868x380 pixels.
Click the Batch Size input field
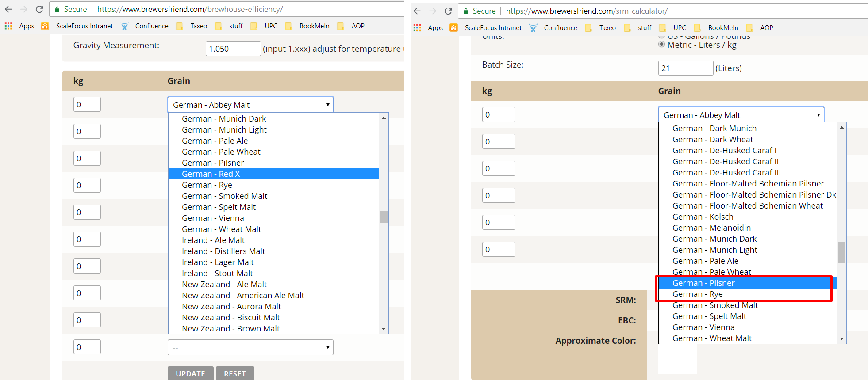point(685,68)
